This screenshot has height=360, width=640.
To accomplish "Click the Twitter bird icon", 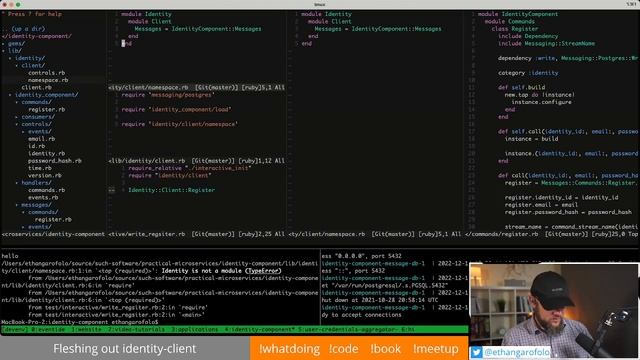I will click(x=476, y=352).
